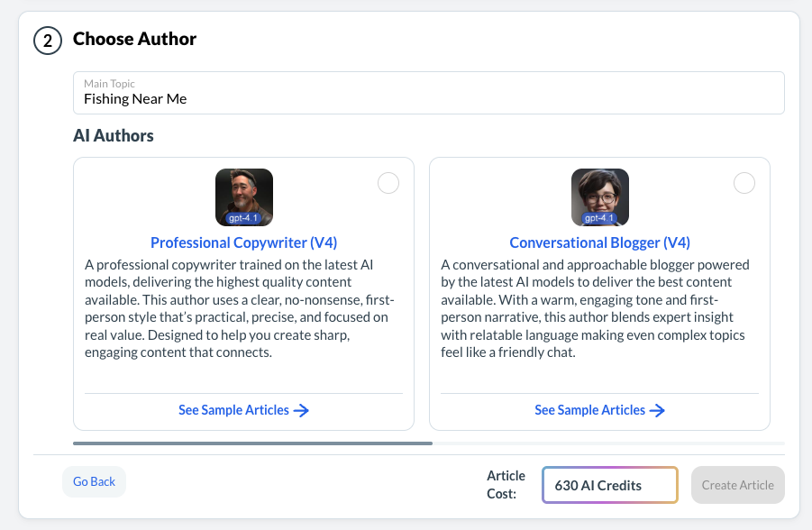The width and height of the screenshot is (812, 530).
Task: Click the Create Article button
Action: (737, 485)
